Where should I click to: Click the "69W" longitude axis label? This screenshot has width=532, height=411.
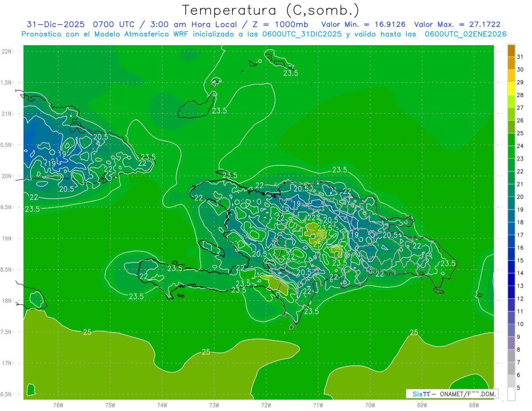(422, 405)
